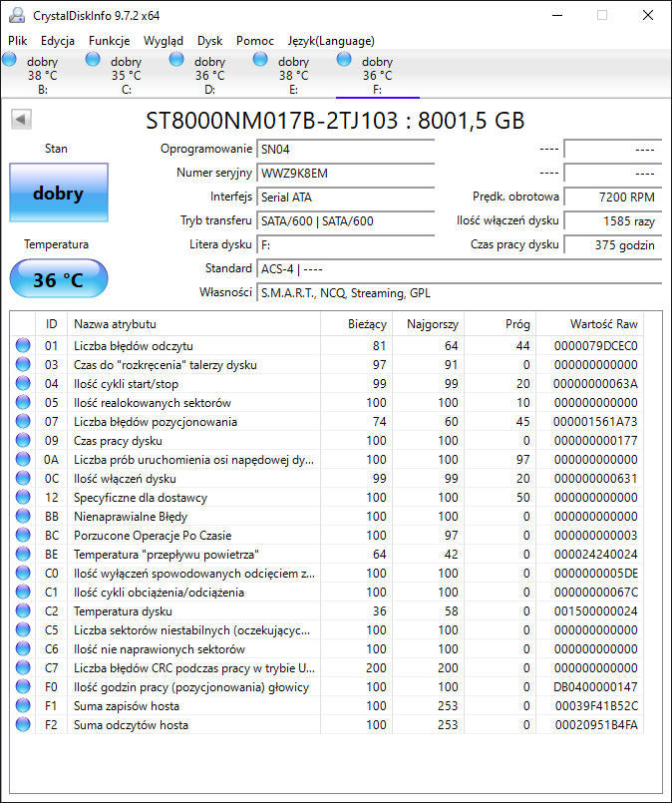Click raw value DB0400000147
The image size is (672, 803).
(596, 687)
